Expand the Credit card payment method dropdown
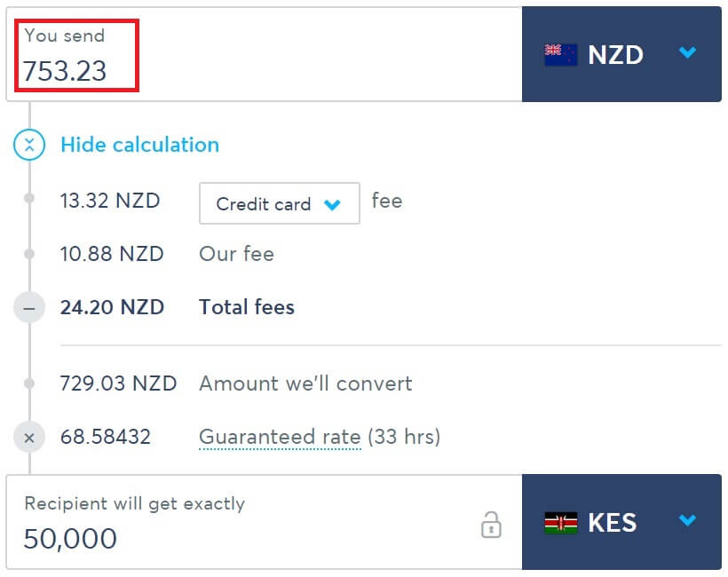 click(280, 203)
